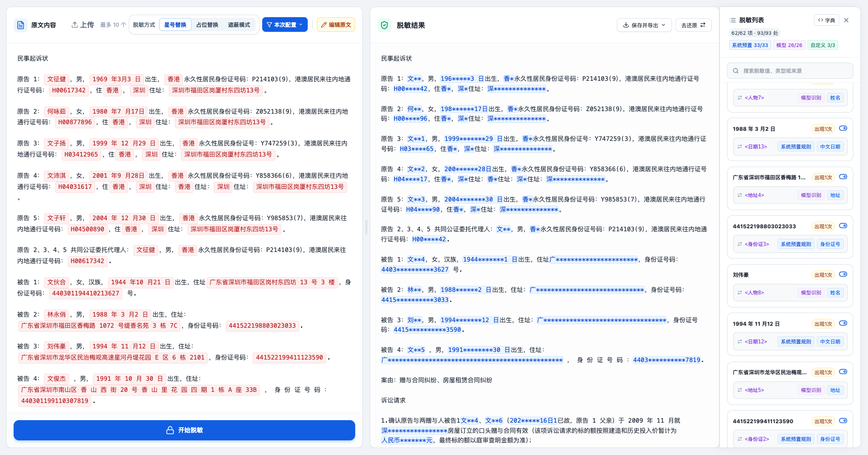868x455 pixels.
Task: Filter by 系统预置 33/33 tag
Action: [x=750, y=45]
